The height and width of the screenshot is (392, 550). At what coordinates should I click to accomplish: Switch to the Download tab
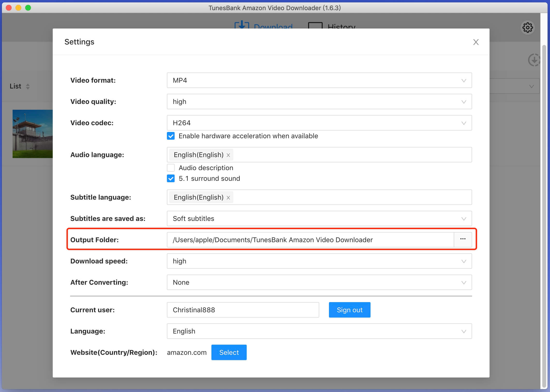(263, 25)
